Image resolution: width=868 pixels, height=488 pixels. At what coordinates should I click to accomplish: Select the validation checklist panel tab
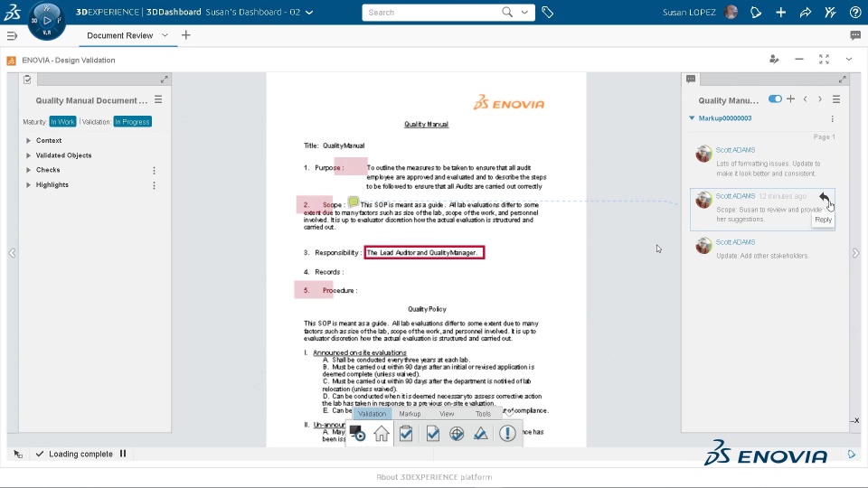pyautogui.click(x=28, y=80)
